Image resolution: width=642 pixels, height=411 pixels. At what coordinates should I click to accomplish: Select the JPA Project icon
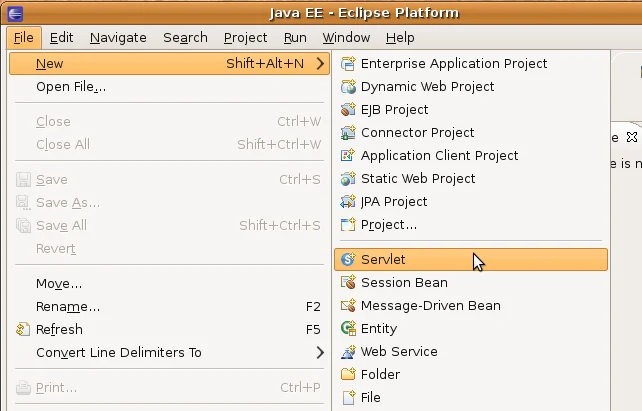tap(348, 202)
